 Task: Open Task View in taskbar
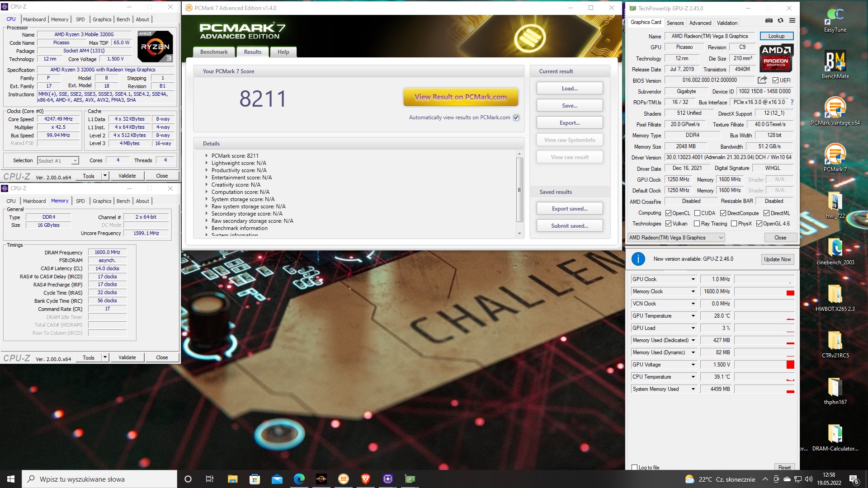209,479
